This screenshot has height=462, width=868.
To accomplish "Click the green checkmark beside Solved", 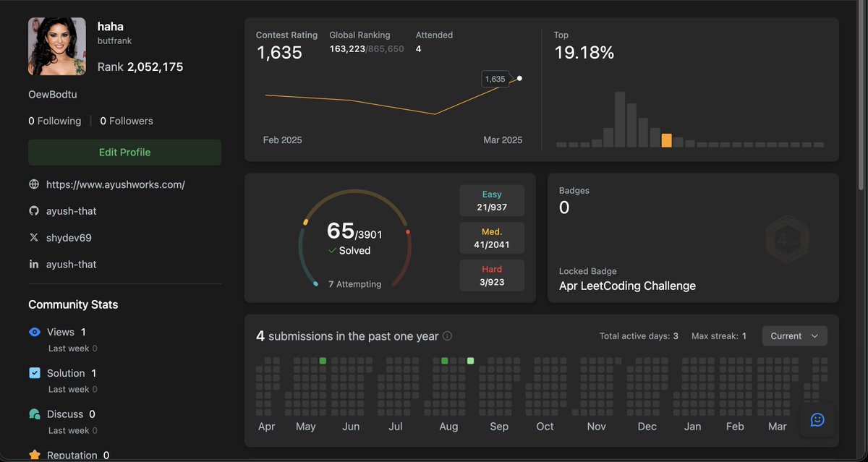I will click(332, 250).
